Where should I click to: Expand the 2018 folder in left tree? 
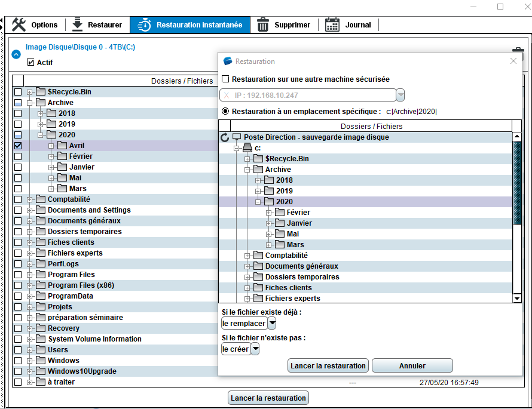41,113
